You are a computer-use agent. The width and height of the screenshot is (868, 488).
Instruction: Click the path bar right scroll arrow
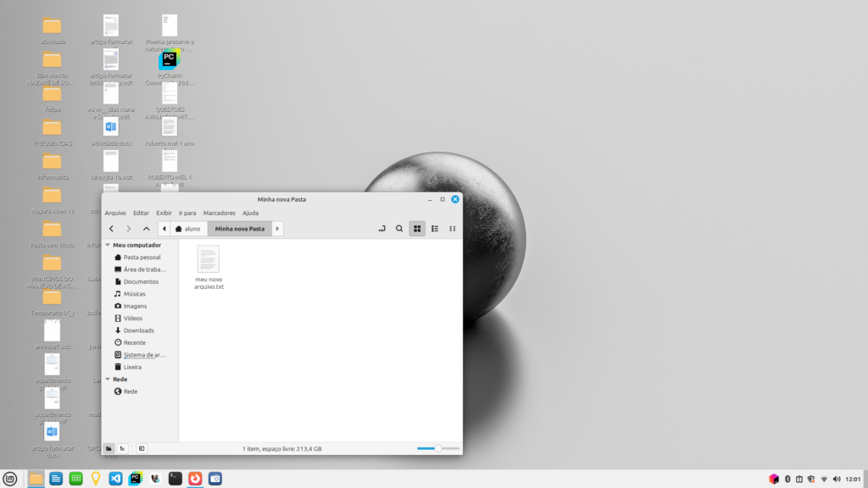(279, 229)
